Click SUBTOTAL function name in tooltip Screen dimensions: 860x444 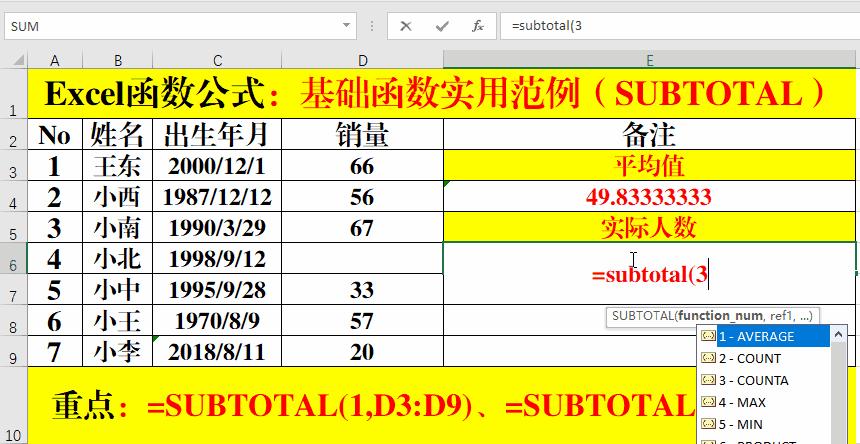pos(643,316)
